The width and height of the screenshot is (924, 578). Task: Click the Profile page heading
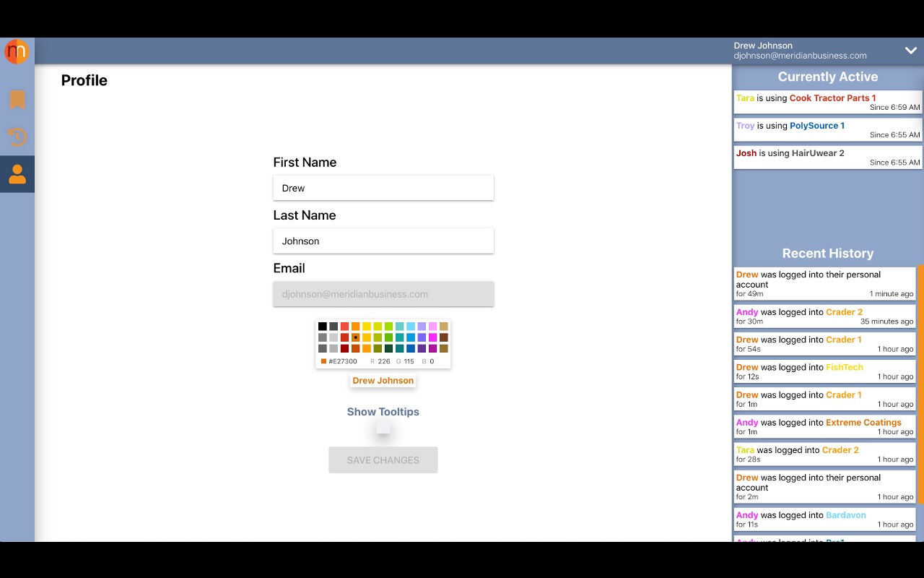pyautogui.click(x=84, y=80)
